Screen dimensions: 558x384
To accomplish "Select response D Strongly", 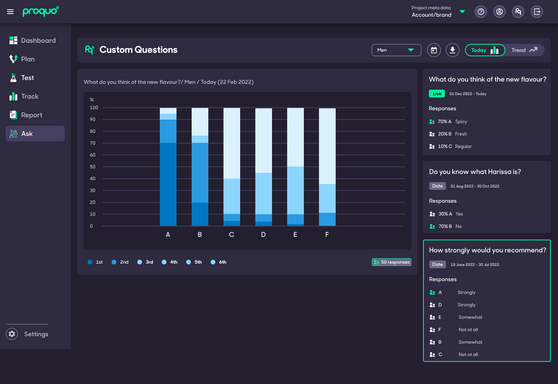I will coord(452,305).
